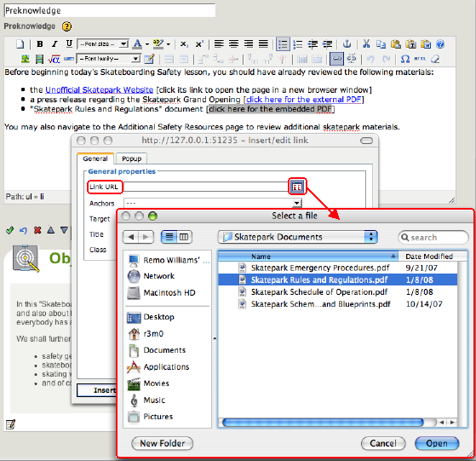Image resolution: width=476 pixels, height=461 pixels.
Task: Open the Skatepark Documents folder popup
Action: click(298, 237)
